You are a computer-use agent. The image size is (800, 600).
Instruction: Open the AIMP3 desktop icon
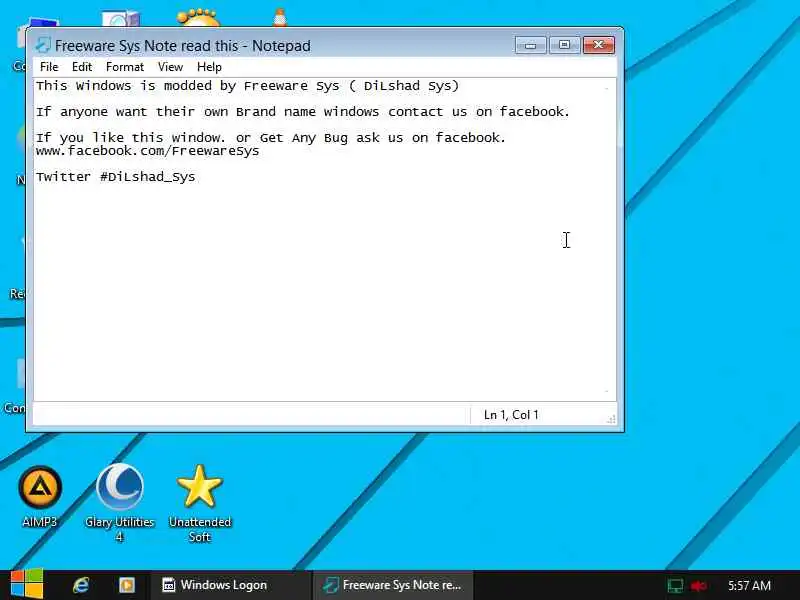[x=40, y=496]
